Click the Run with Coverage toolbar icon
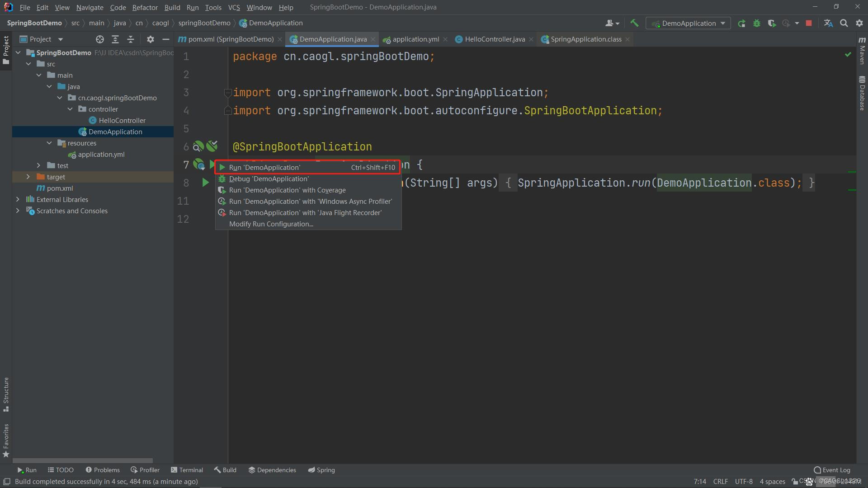 pyautogui.click(x=772, y=23)
